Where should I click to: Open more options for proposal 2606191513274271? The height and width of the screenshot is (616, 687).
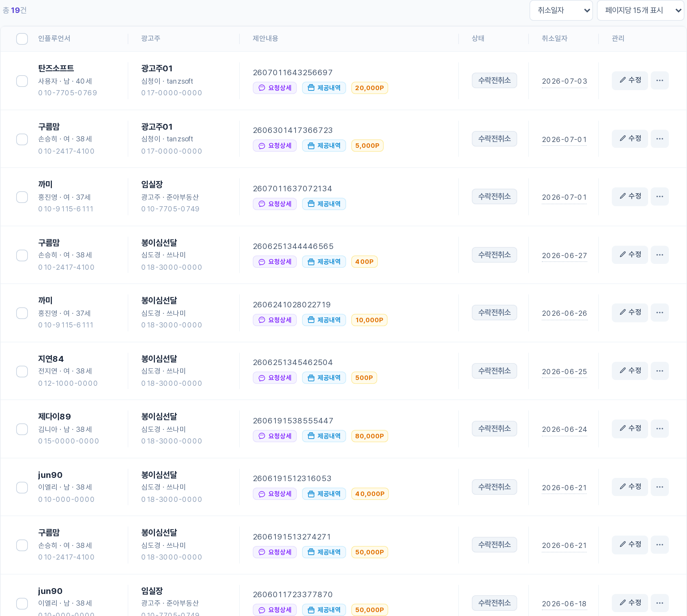pos(659,545)
